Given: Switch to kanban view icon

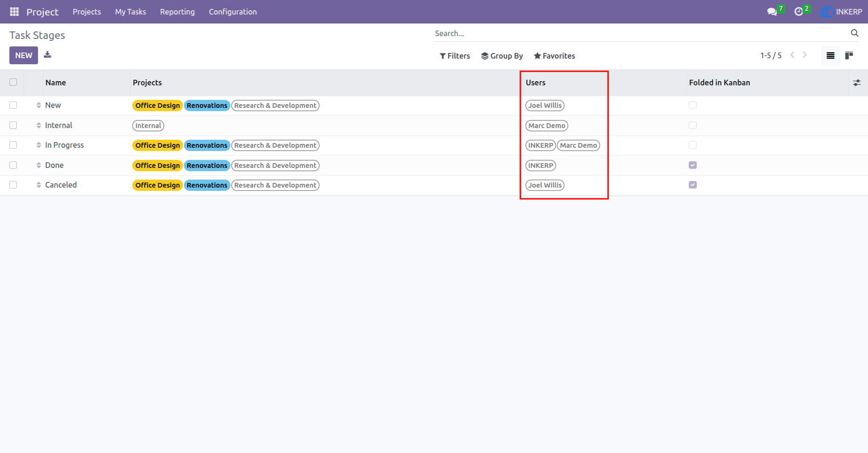Looking at the screenshot, I should (x=849, y=56).
